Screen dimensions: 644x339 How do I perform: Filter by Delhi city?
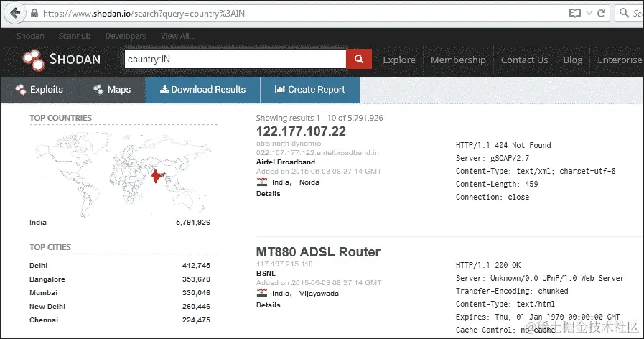pos(38,266)
